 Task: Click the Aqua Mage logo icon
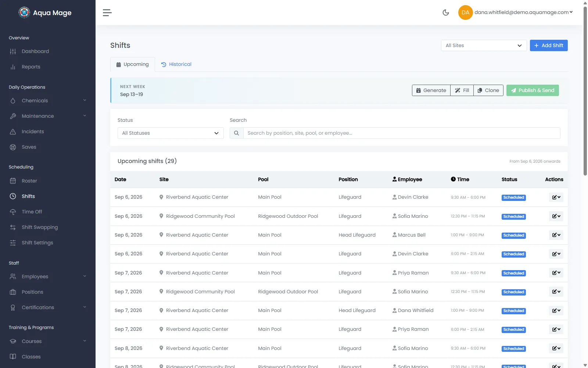click(24, 13)
